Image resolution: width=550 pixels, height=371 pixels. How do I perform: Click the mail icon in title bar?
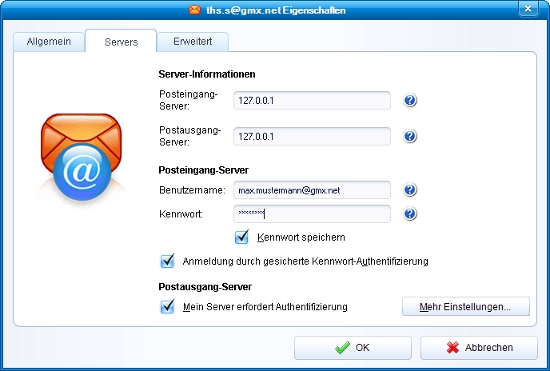195,10
